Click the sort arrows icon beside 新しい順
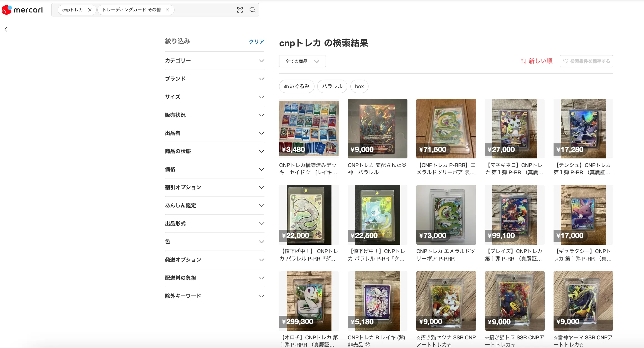Screen dimensions: 644x348 click(523, 61)
